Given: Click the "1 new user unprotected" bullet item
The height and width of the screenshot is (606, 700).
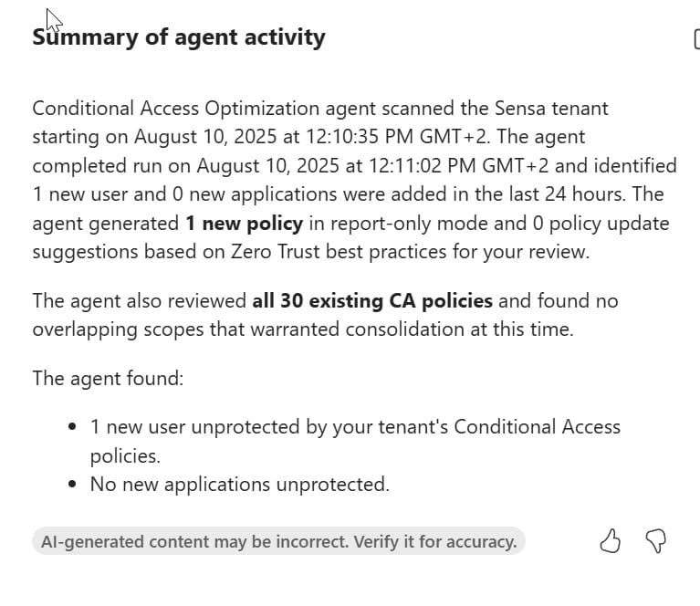Looking at the screenshot, I should [355, 427].
